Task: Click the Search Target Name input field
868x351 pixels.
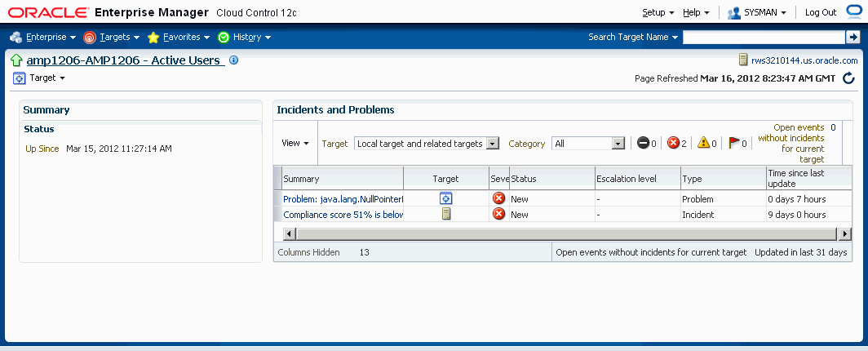Action: pyautogui.click(x=764, y=37)
